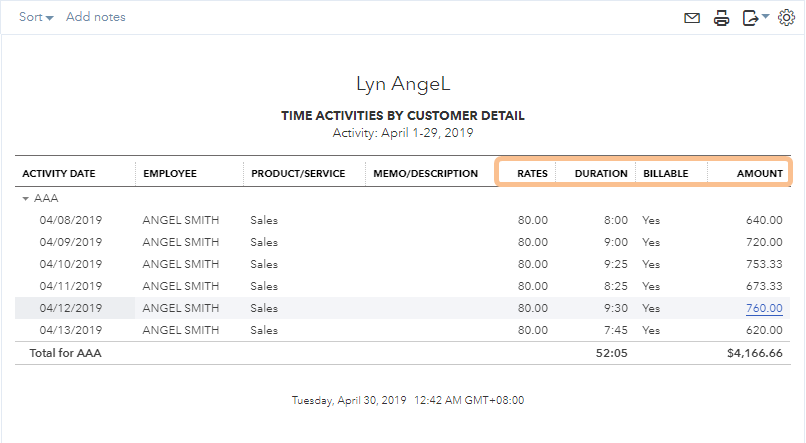The height and width of the screenshot is (443, 806).
Task: Open report settings gear icon
Action: [x=786, y=18]
